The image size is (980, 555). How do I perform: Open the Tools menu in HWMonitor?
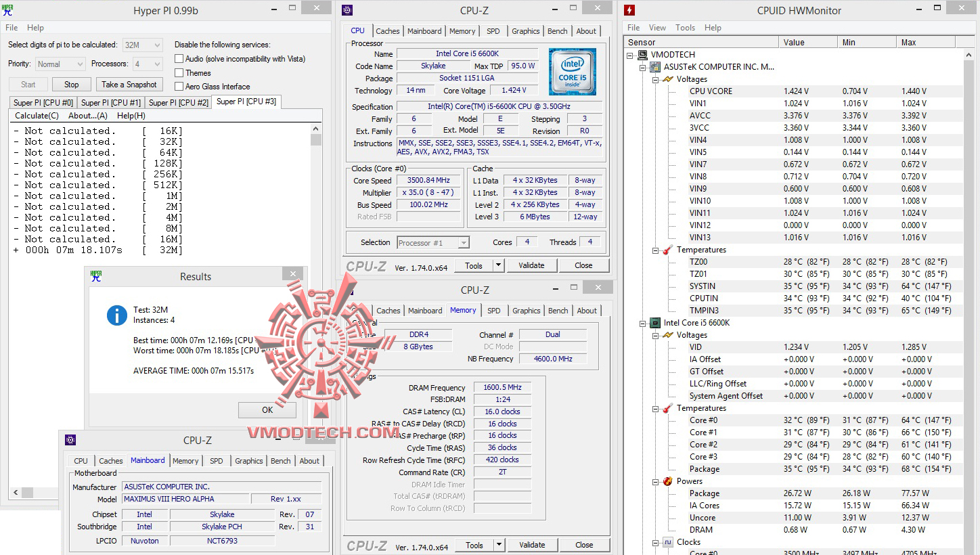(685, 28)
